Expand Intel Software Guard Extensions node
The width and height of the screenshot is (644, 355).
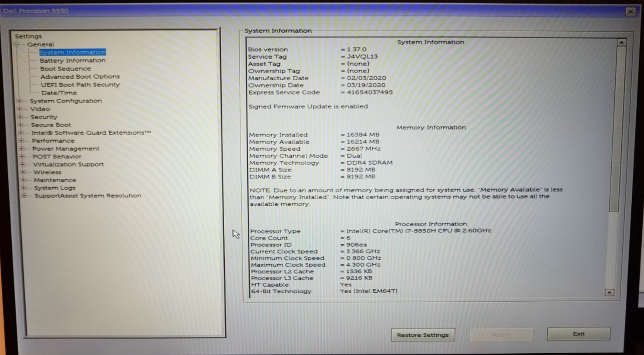click(x=21, y=133)
